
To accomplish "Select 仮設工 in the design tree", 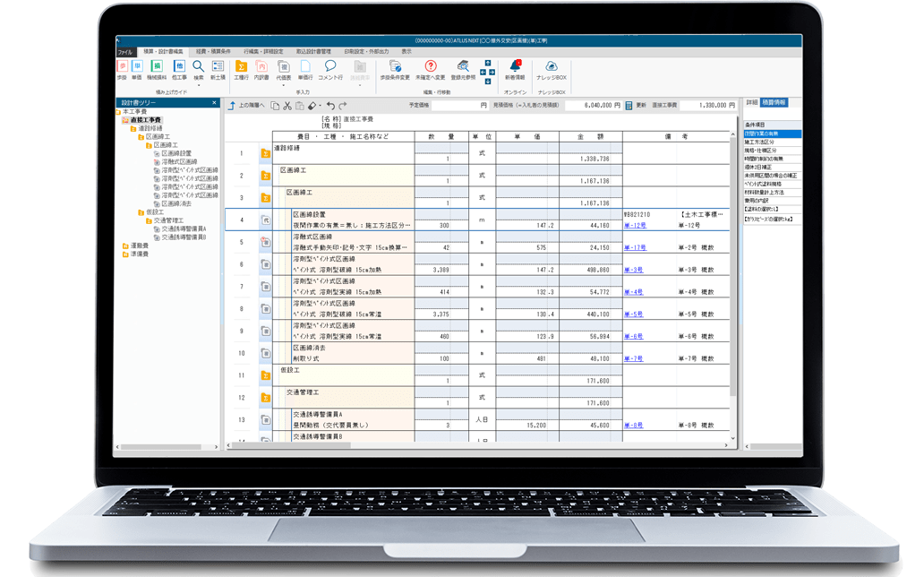I will tap(154, 212).
